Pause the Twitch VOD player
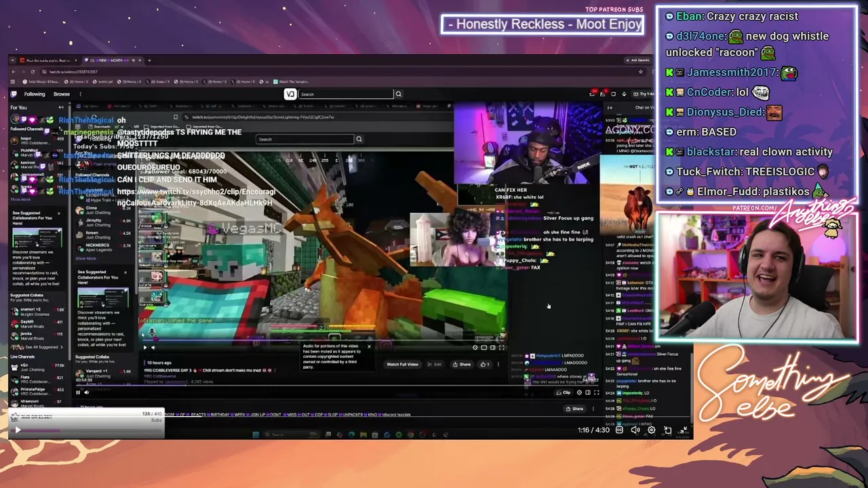 [77, 392]
